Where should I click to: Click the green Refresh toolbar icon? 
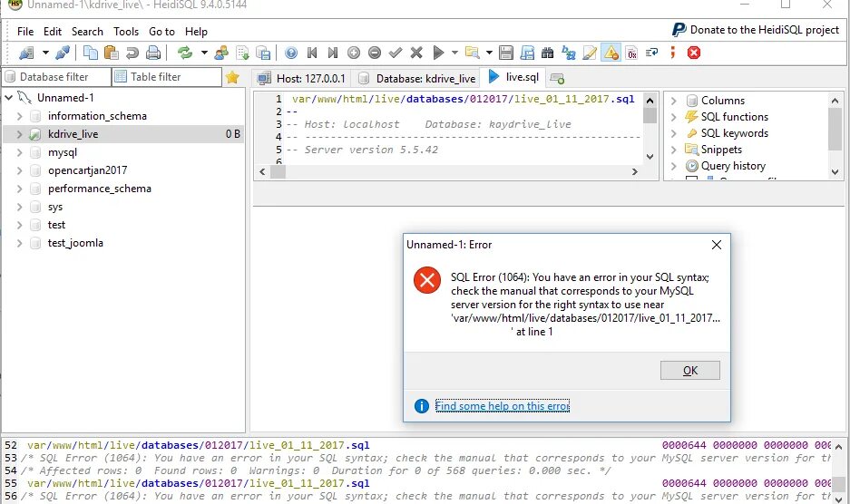[x=185, y=53]
